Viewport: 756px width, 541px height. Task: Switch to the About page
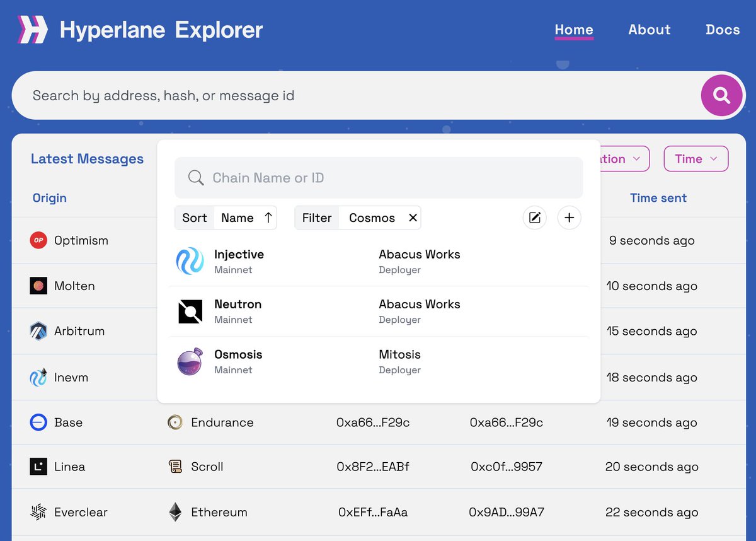(x=649, y=30)
